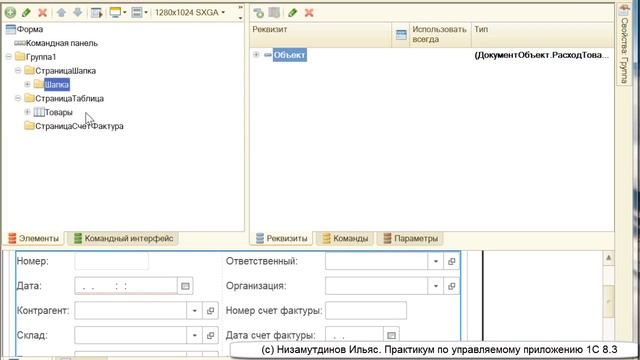This screenshot has width=640, height=360.
Task: Collapse the СтраницаТаблица node
Action: (x=18, y=98)
